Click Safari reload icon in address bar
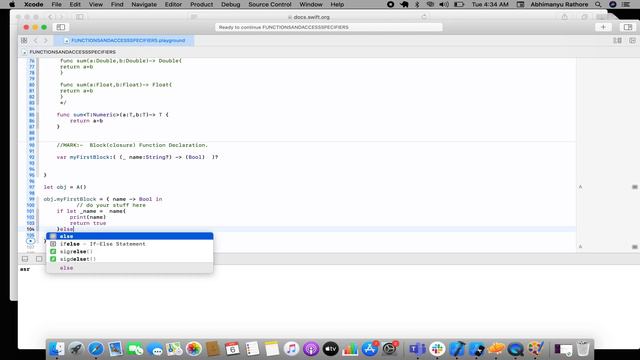The height and width of the screenshot is (360, 640). click(x=424, y=17)
